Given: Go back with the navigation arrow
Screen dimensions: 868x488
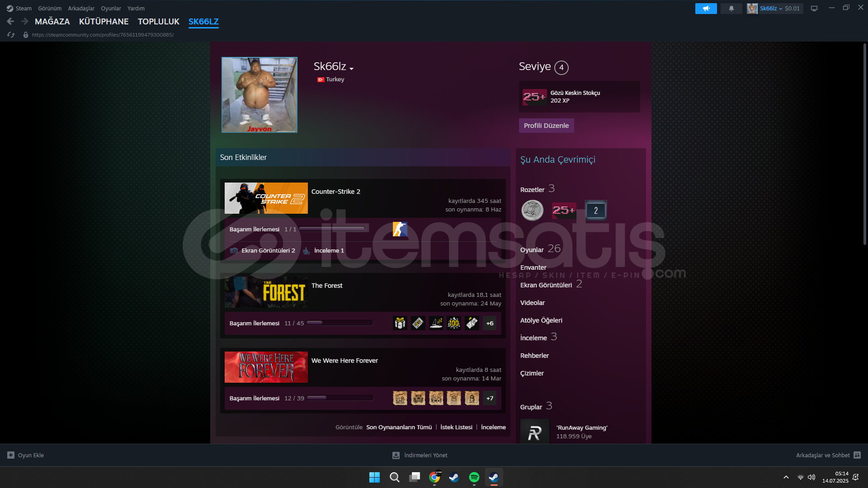Looking at the screenshot, I should (x=10, y=21).
